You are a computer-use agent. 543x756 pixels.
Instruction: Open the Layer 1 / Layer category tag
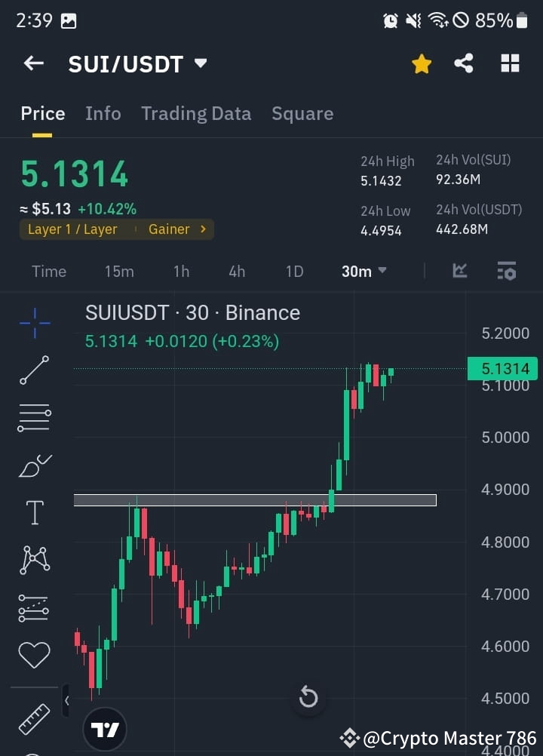pos(72,229)
